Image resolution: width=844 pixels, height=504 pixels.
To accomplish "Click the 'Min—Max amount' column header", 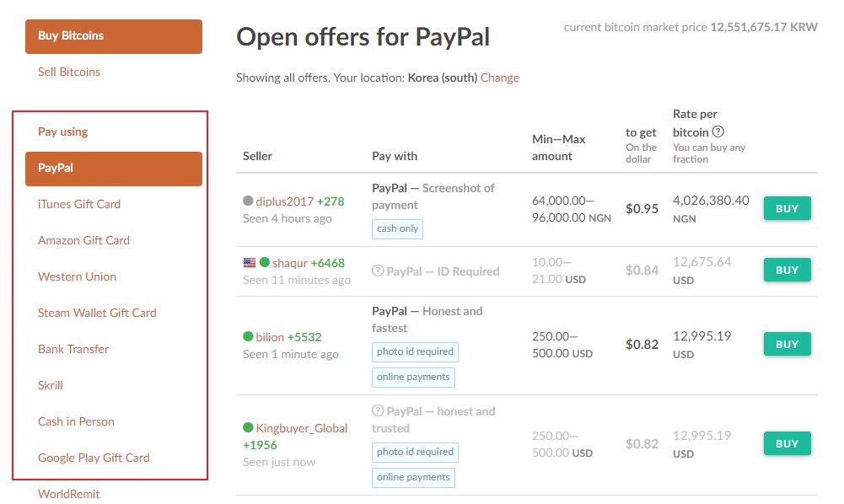I will click(559, 147).
